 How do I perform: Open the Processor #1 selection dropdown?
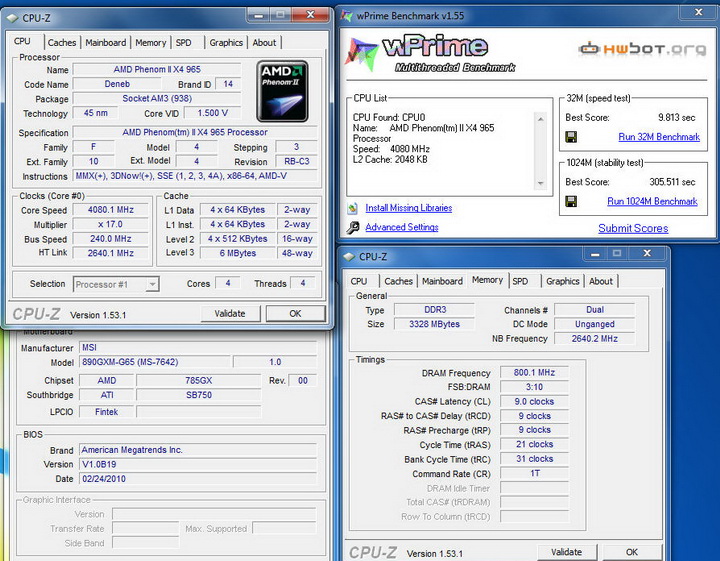pos(151,284)
